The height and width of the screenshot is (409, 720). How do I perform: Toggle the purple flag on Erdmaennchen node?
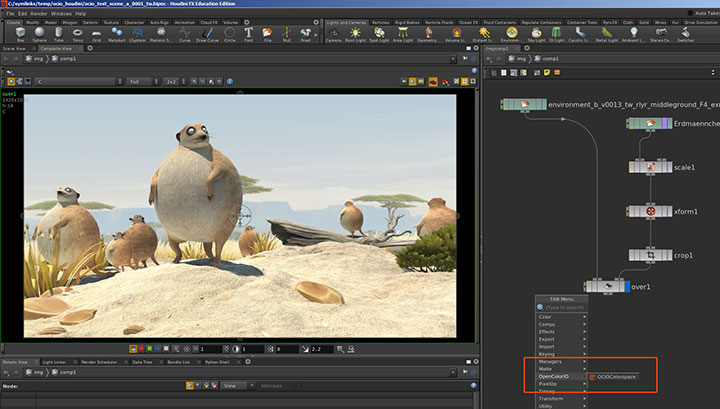[664, 123]
